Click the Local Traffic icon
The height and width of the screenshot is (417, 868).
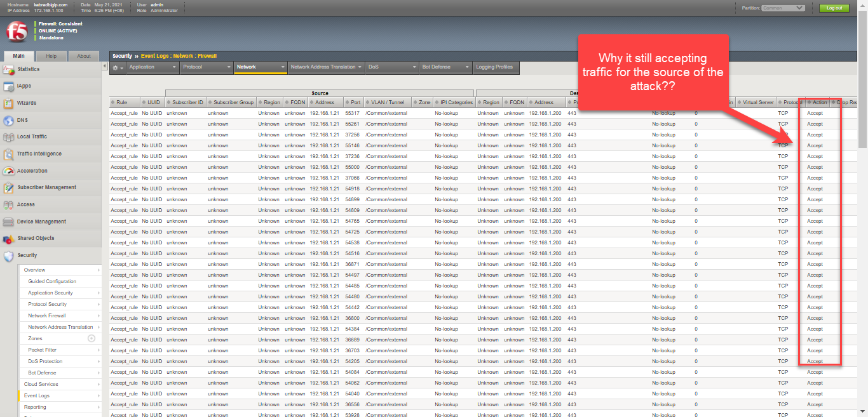coord(8,136)
